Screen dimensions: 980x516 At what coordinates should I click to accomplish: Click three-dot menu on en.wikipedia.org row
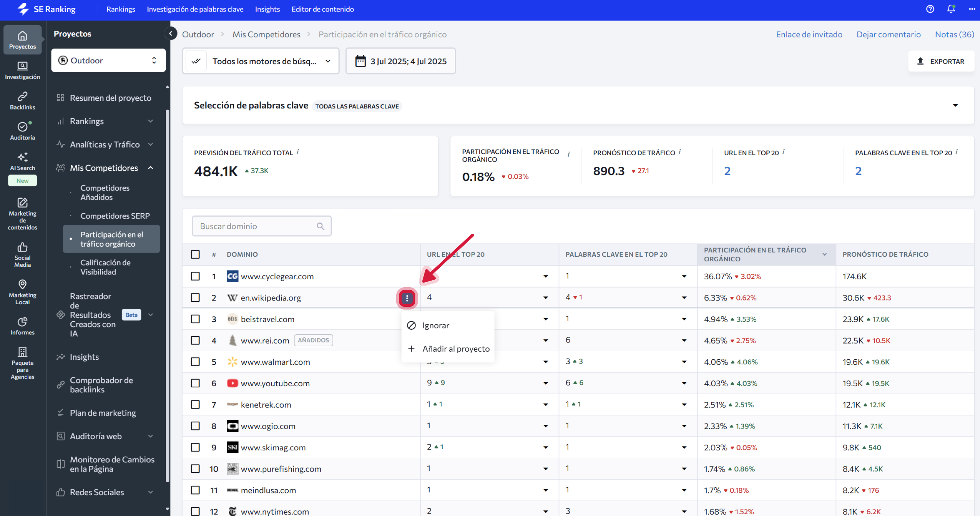[407, 298]
